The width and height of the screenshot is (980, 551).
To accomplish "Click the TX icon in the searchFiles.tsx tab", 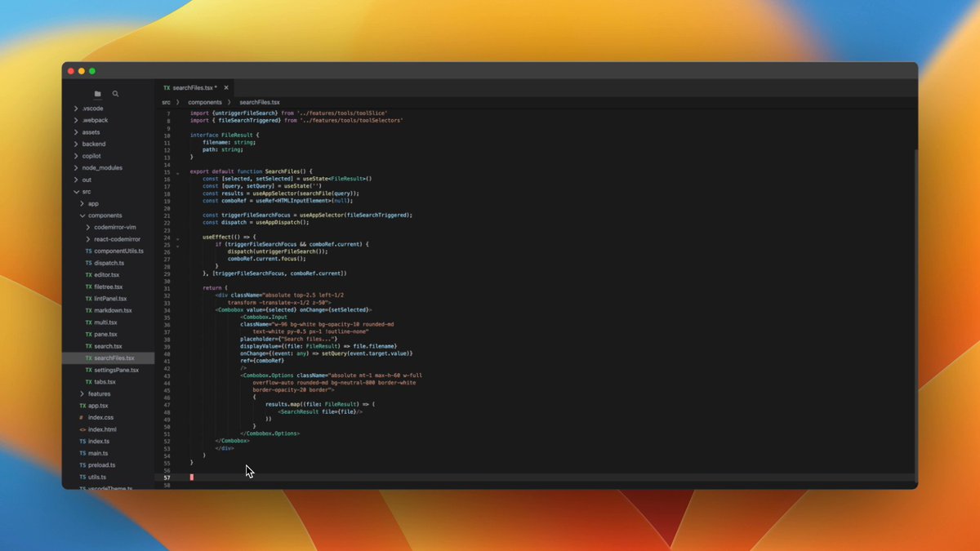I will [x=167, y=87].
